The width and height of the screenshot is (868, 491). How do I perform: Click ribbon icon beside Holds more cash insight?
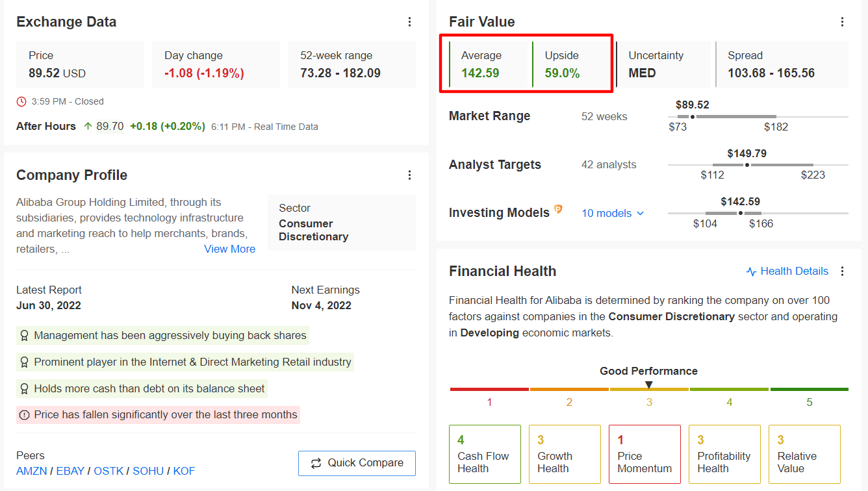pyautogui.click(x=25, y=389)
